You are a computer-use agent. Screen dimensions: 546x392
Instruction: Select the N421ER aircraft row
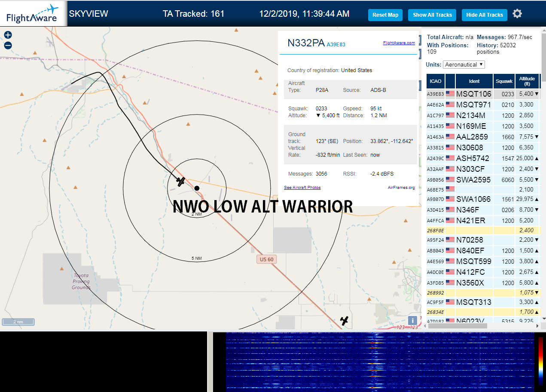click(483, 221)
